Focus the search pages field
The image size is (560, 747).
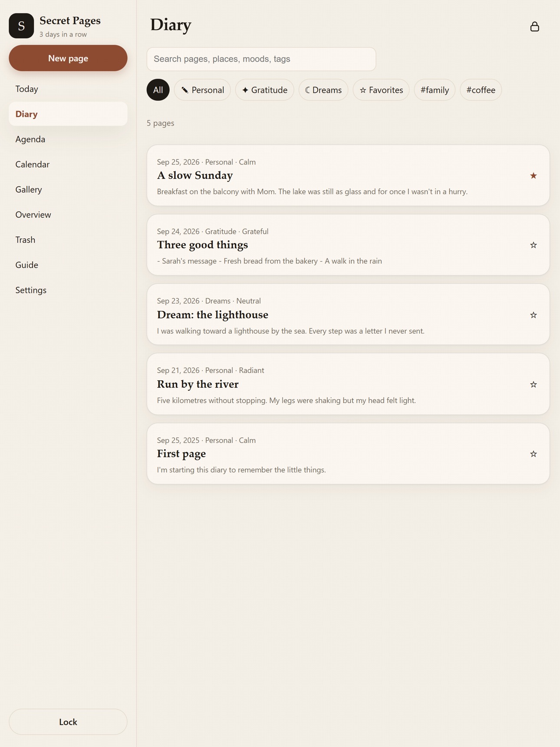[x=261, y=59]
